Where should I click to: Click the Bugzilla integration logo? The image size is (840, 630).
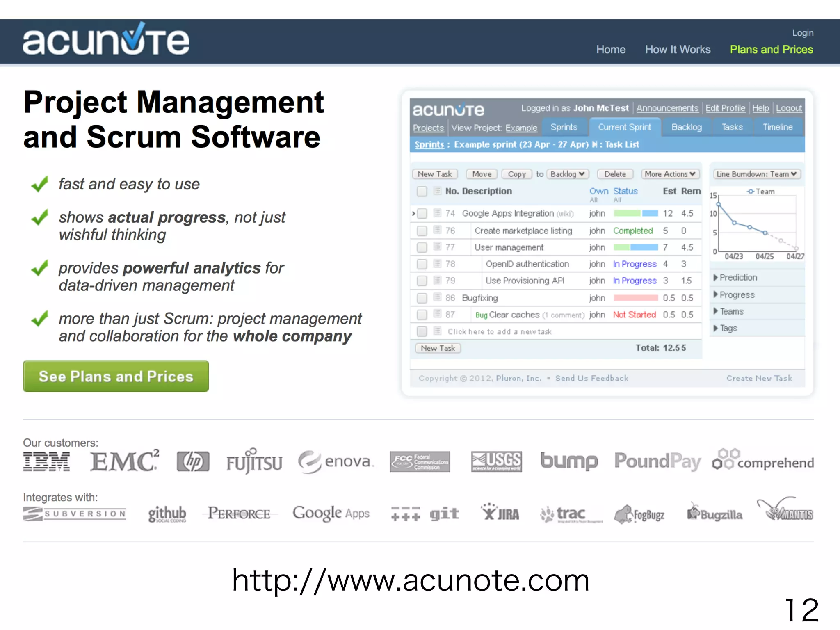click(x=714, y=513)
